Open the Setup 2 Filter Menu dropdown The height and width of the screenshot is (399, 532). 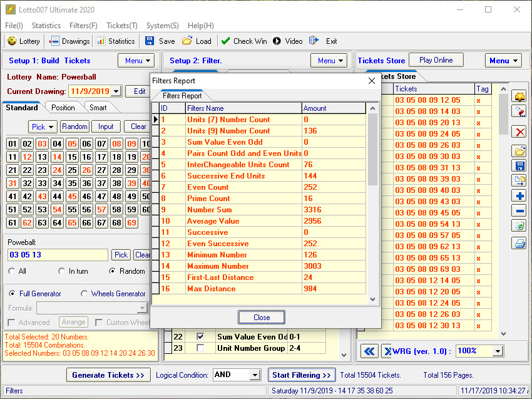point(329,61)
